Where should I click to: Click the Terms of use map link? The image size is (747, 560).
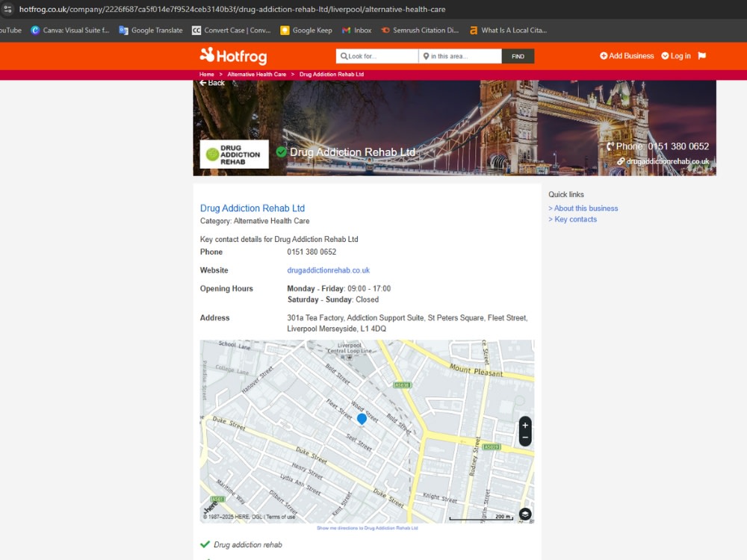point(281,517)
